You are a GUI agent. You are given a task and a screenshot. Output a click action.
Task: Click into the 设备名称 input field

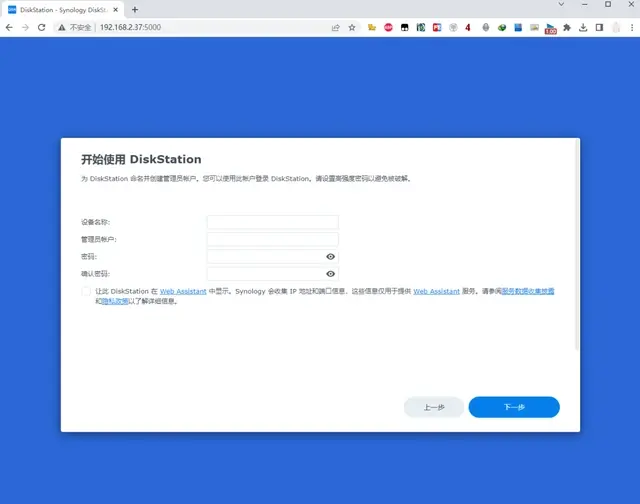click(273, 222)
